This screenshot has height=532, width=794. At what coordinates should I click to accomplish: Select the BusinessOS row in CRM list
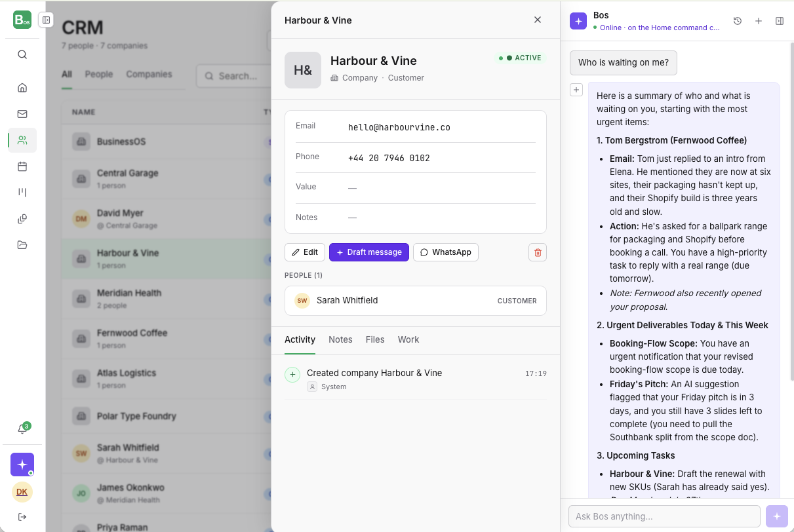tap(166, 142)
